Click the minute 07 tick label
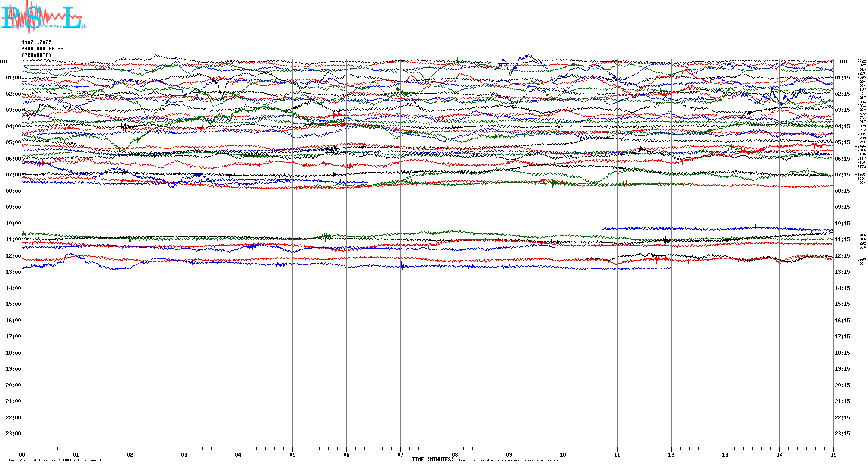The image size is (868, 466). coord(400,454)
